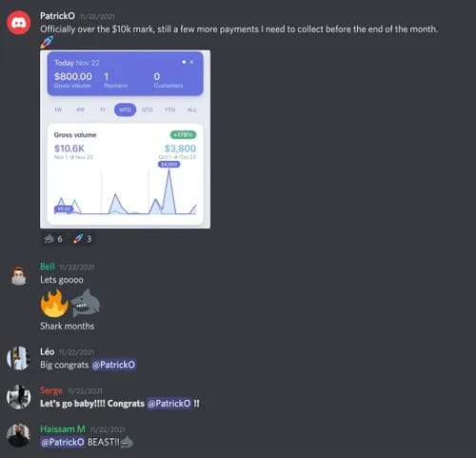The width and height of the screenshot is (476, 458).
Task: Click the PatrickO username on first message
Action: 57,16
